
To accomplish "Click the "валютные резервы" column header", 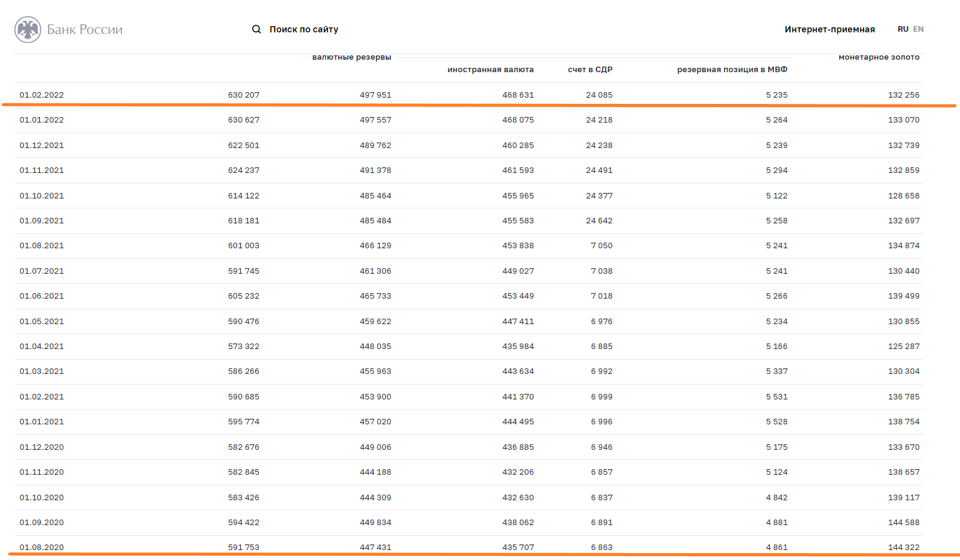I will (x=352, y=57).
